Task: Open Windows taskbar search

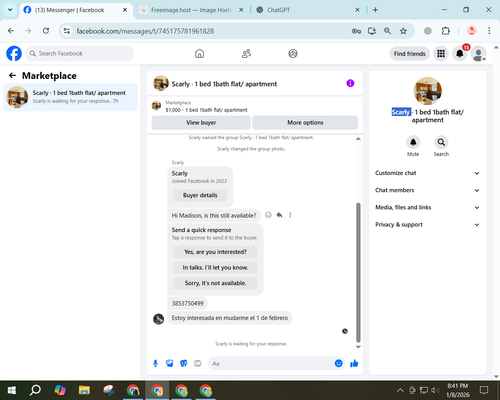Action: pos(35,390)
